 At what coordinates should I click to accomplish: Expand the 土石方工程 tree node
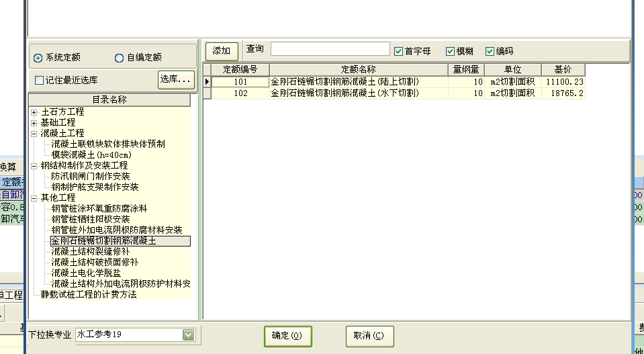coord(34,112)
